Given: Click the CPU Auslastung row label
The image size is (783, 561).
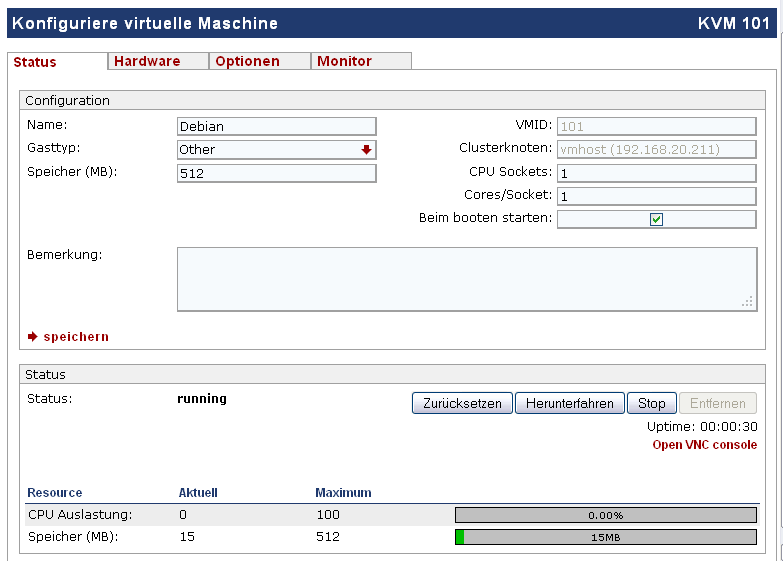Looking at the screenshot, I should 80,515.
